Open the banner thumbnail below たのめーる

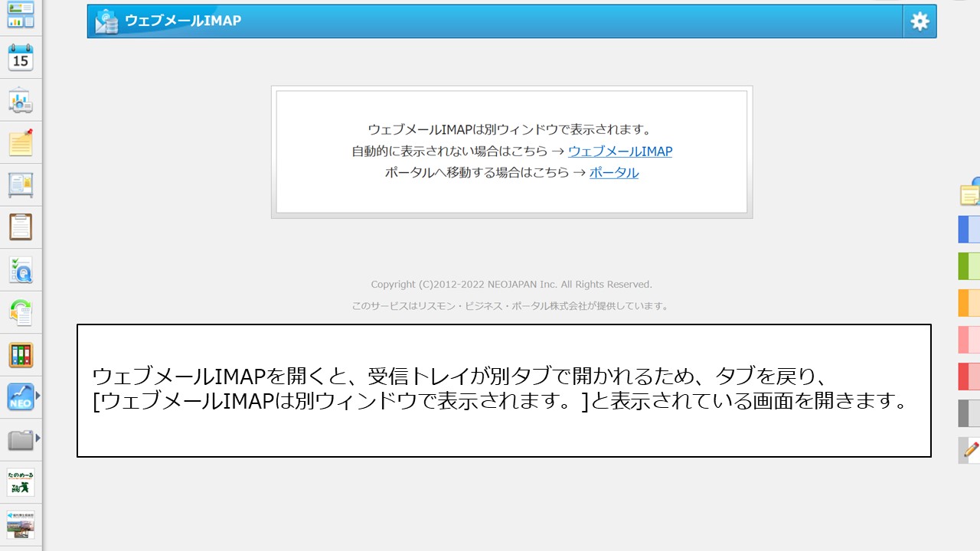pos(21,525)
